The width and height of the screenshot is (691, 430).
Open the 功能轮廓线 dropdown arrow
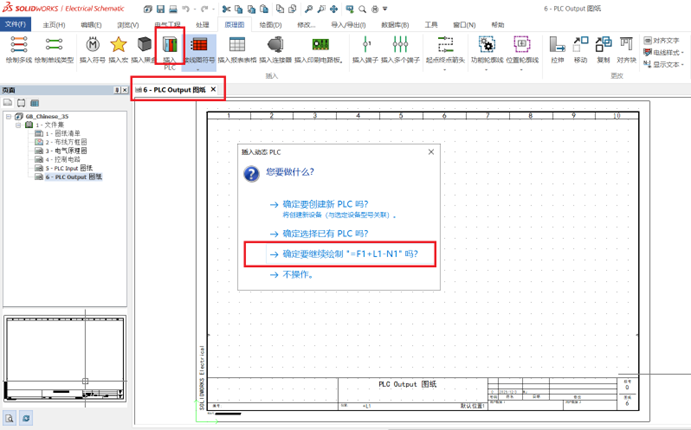pos(487,69)
